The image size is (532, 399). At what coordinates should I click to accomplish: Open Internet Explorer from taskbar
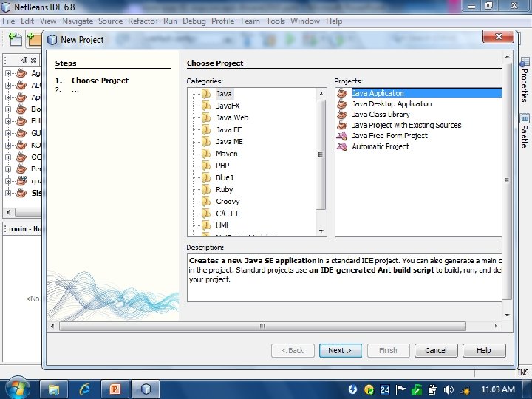[x=84, y=389]
